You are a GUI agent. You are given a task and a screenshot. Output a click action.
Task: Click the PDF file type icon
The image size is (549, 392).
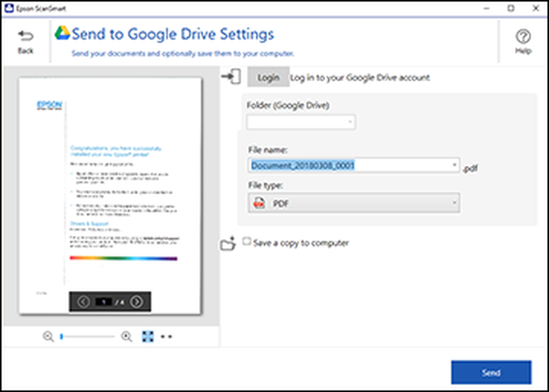click(x=259, y=203)
